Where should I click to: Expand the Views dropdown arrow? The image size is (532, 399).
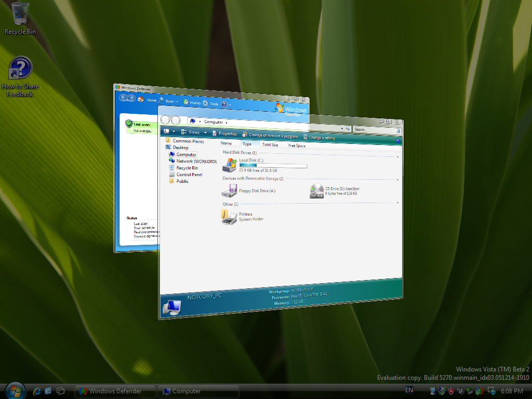tap(205, 132)
